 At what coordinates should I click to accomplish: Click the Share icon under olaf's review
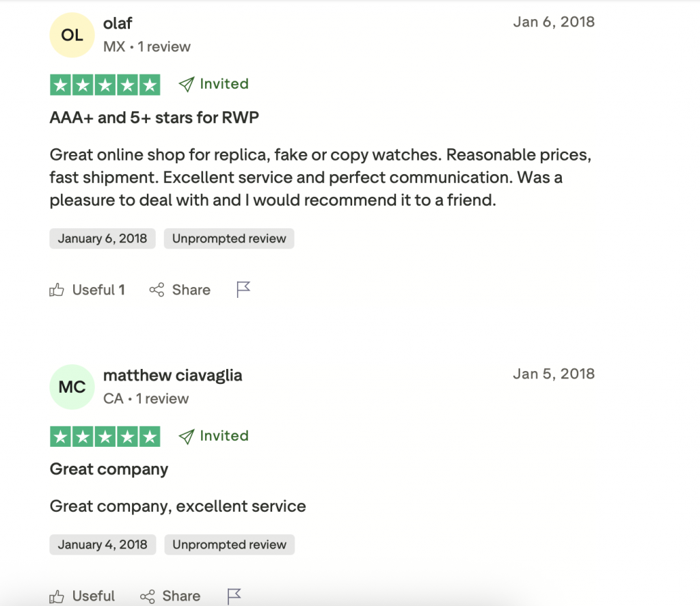pos(157,290)
